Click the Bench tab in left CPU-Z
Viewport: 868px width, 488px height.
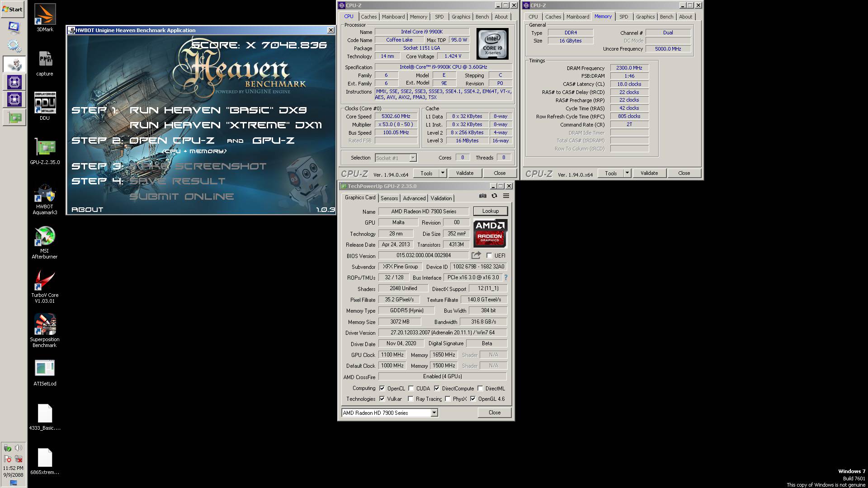click(x=482, y=17)
